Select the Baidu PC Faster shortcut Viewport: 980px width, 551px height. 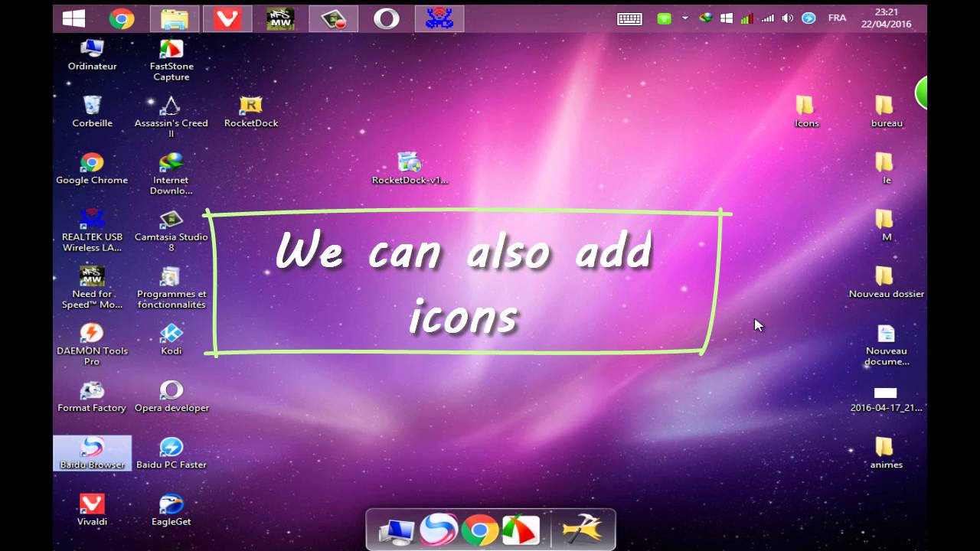pyautogui.click(x=171, y=453)
